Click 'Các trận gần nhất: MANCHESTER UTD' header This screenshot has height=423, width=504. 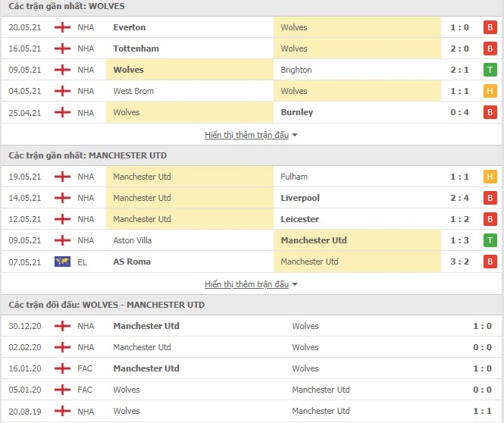pos(87,155)
